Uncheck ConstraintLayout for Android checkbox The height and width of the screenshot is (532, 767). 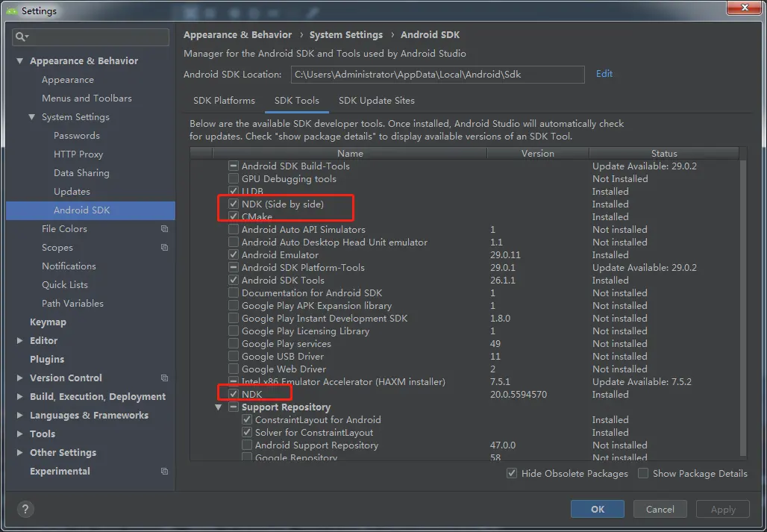point(247,419)
